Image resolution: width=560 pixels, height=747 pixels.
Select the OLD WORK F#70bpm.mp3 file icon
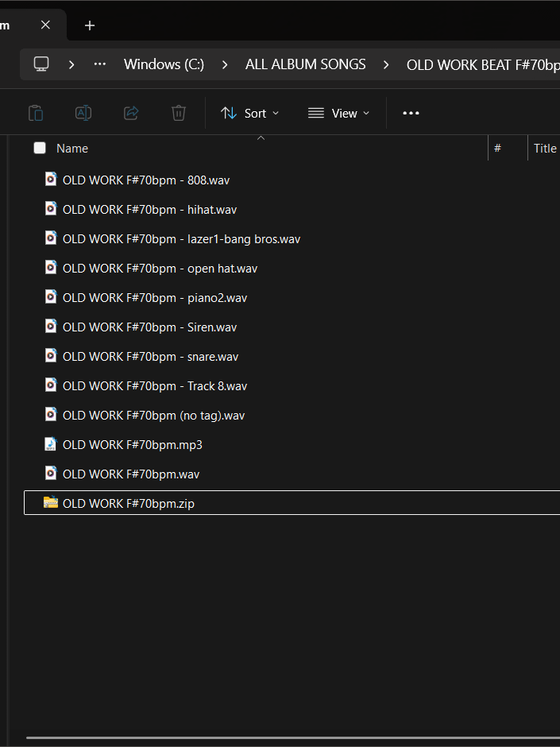(x=51, y=444)
